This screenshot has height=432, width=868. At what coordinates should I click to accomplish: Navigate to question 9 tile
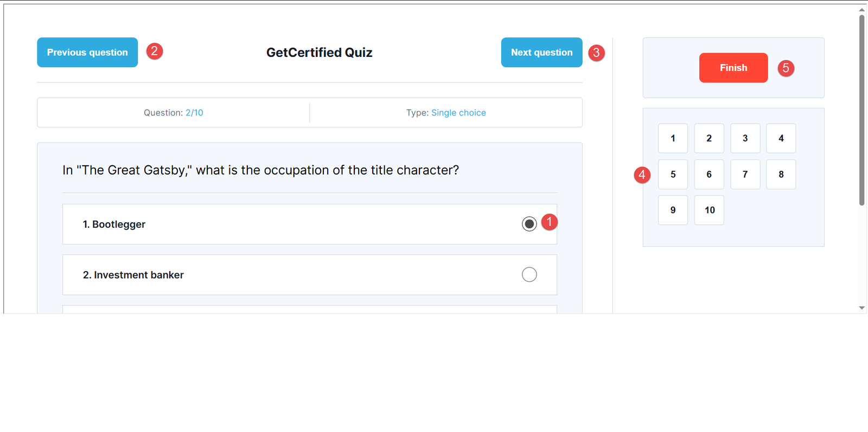(x=673, y=210)
